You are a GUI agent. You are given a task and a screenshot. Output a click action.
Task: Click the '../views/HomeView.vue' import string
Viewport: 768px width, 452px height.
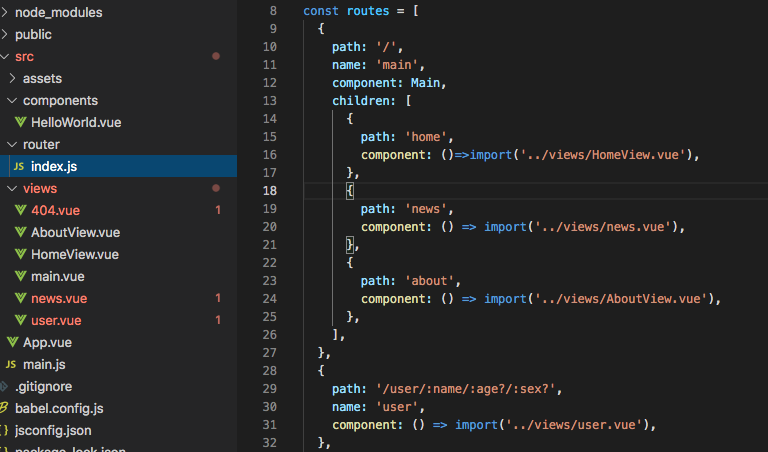(602, 155)
